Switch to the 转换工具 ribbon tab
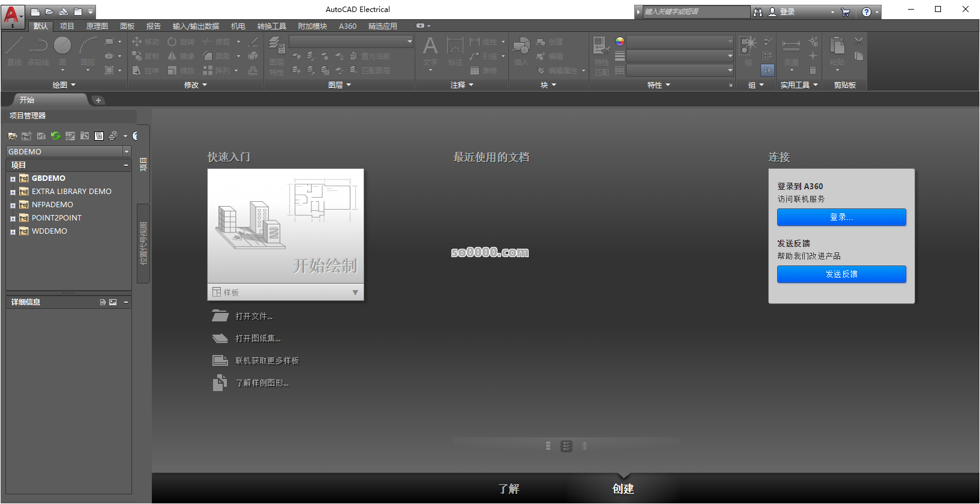The image size is (980, 504). point(272,26)
